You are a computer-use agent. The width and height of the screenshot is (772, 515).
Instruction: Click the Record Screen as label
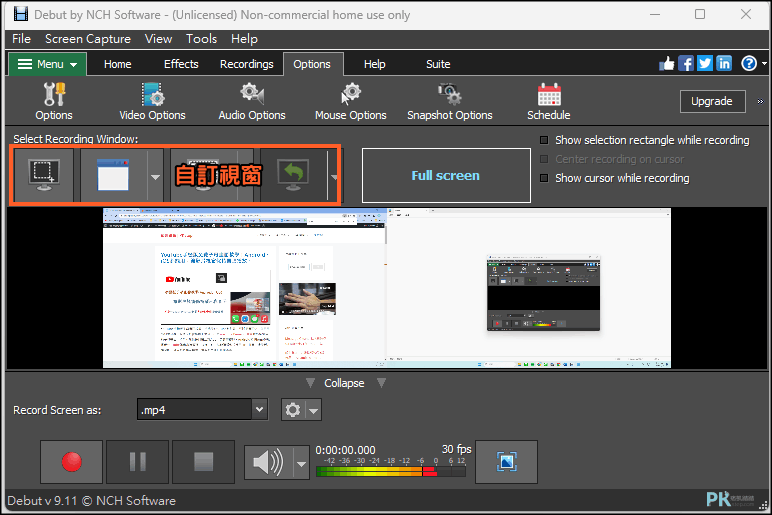(57, 410)
